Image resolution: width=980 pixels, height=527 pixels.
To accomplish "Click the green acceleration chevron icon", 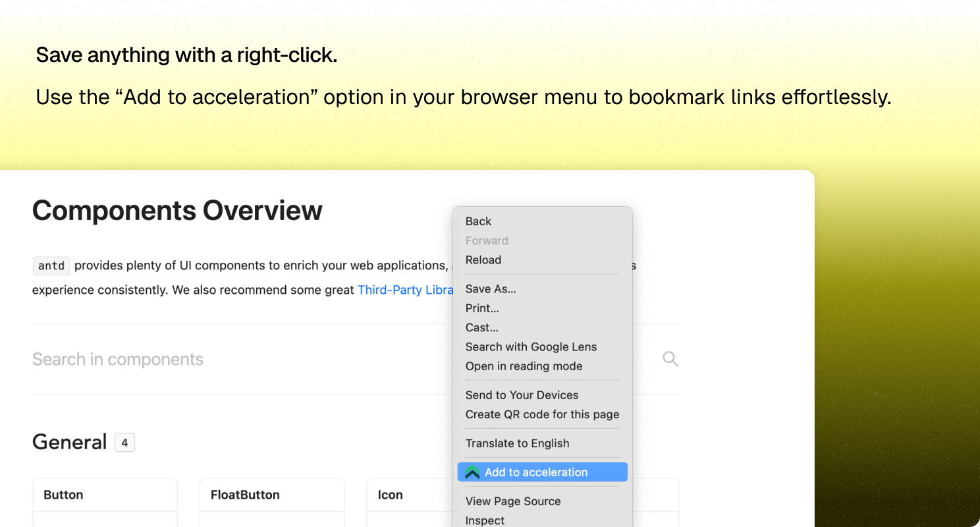I will [x=472, y=472].
